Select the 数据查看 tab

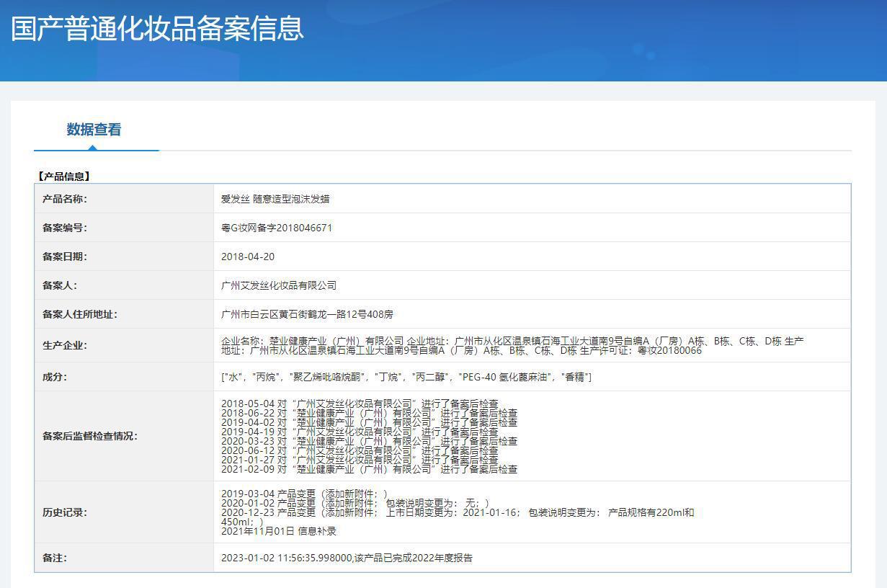pos(94,130)
